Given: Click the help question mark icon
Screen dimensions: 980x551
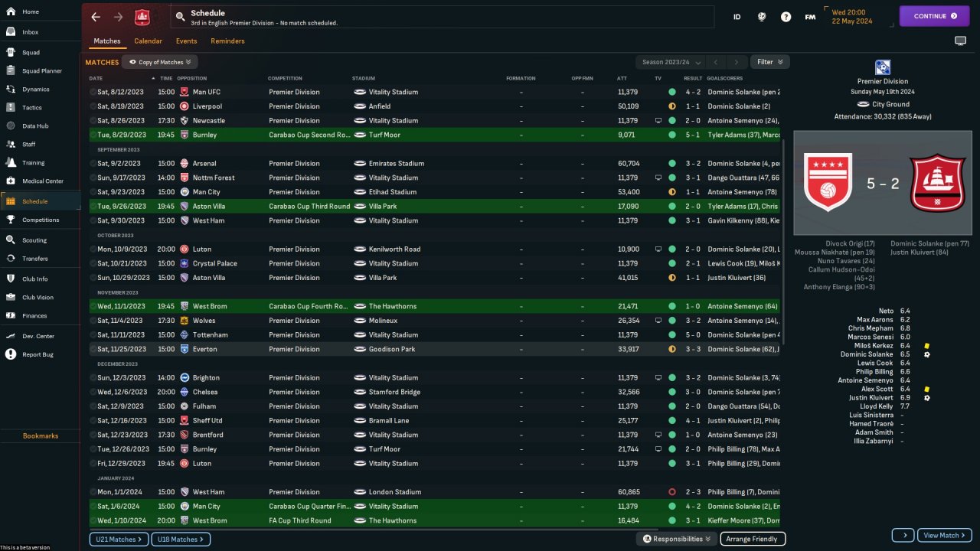Looking at the screenshot, I should (x=786, y=17).
